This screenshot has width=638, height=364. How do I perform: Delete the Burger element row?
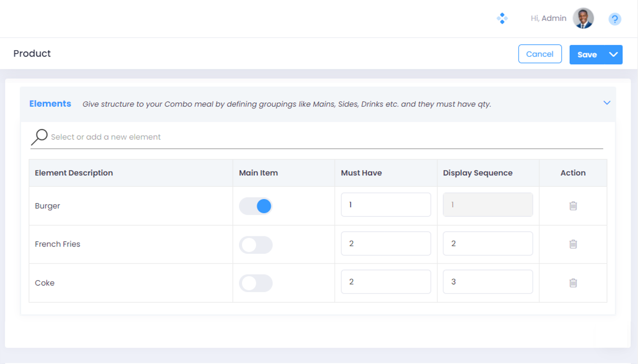[573, 206]
